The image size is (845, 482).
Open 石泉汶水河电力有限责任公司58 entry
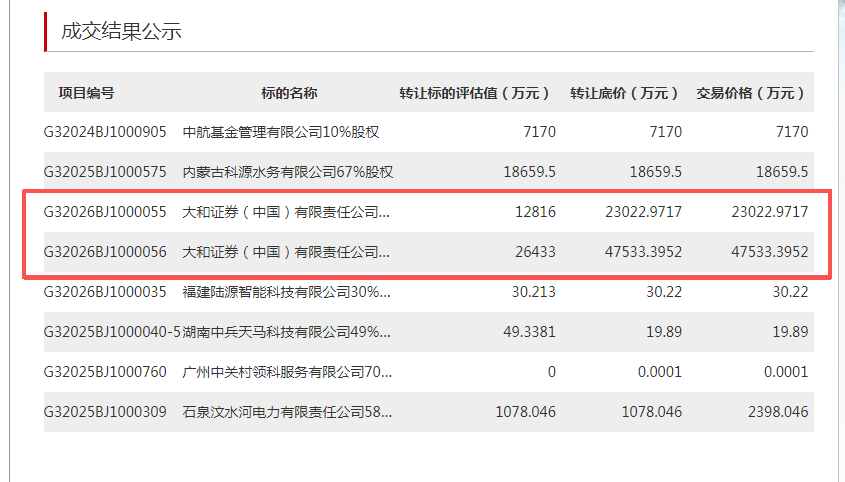(287, 411)
